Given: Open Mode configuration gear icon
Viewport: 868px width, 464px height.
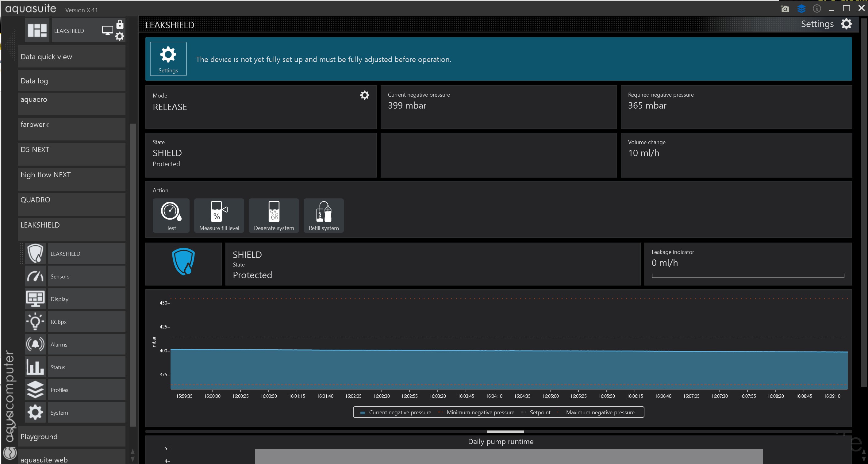Looking at the screenshot, I should [364, 95].
